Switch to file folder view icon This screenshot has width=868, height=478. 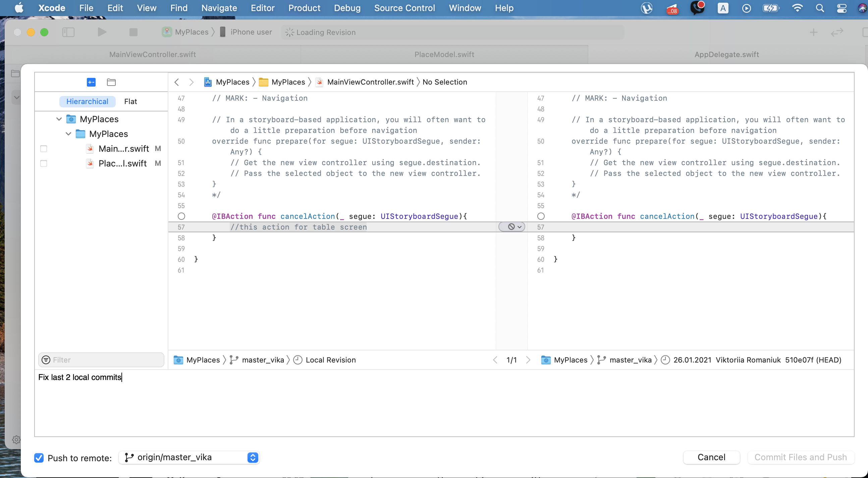111,82
